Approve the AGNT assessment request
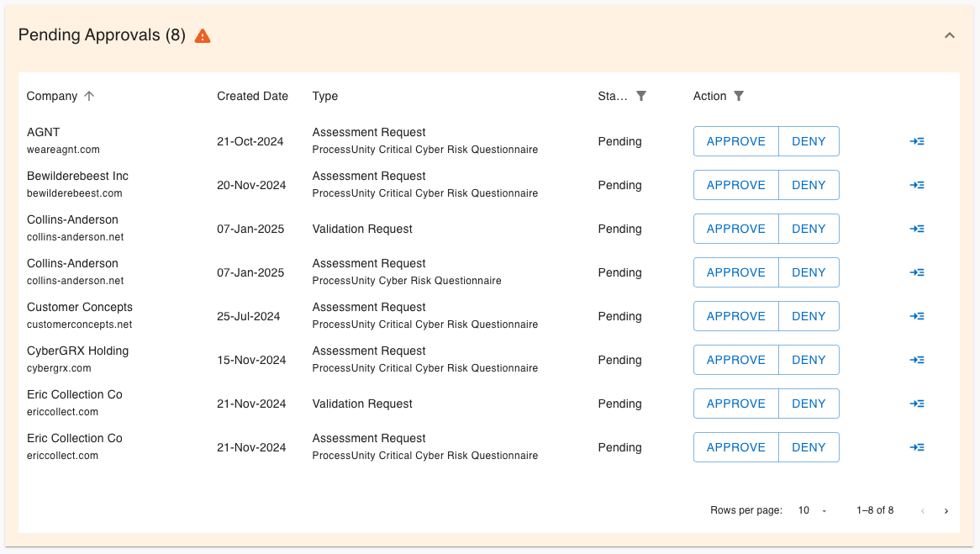This screenshot has width=980, height=554. 735,140
